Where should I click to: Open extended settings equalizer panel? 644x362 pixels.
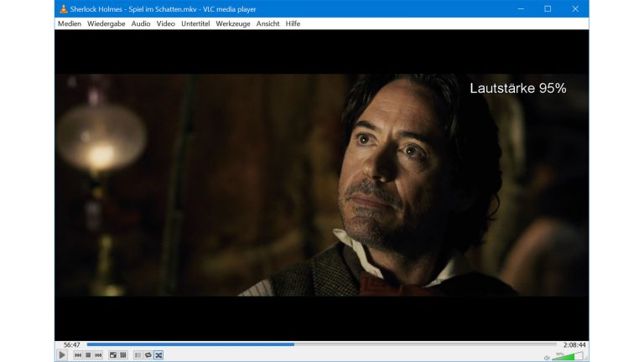(x=123, y=355)
